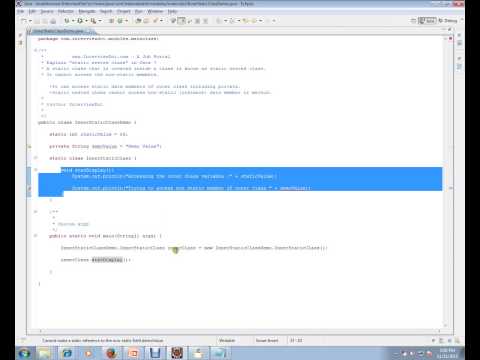The width and height of the screenshot is (480, 360).
Task: Collapse the static class InnerStaticClass fold marker
Action: tap(35, 158)
